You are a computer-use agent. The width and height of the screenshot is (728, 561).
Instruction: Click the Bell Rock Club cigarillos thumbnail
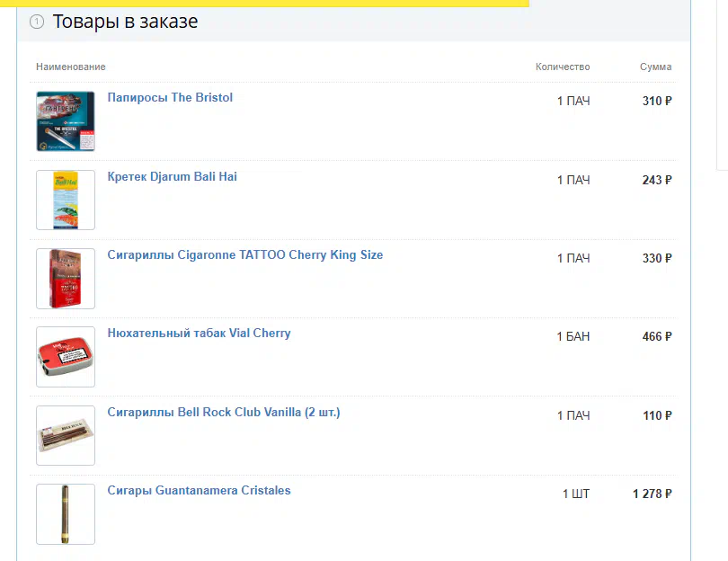pos(66,436)
